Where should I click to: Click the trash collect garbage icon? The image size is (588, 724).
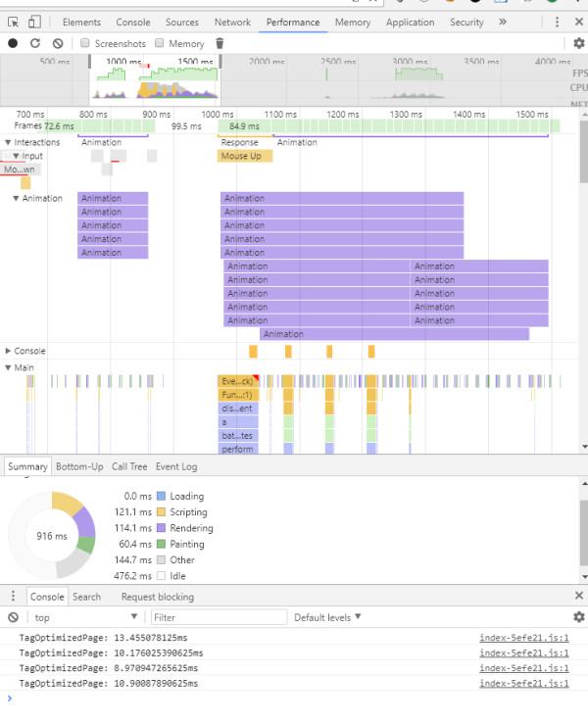click(220, 43)
